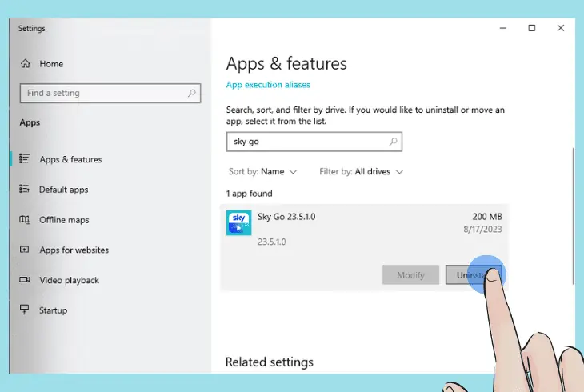Maximize the Settings window
The image size is (584, 392).
click(532, 28)
